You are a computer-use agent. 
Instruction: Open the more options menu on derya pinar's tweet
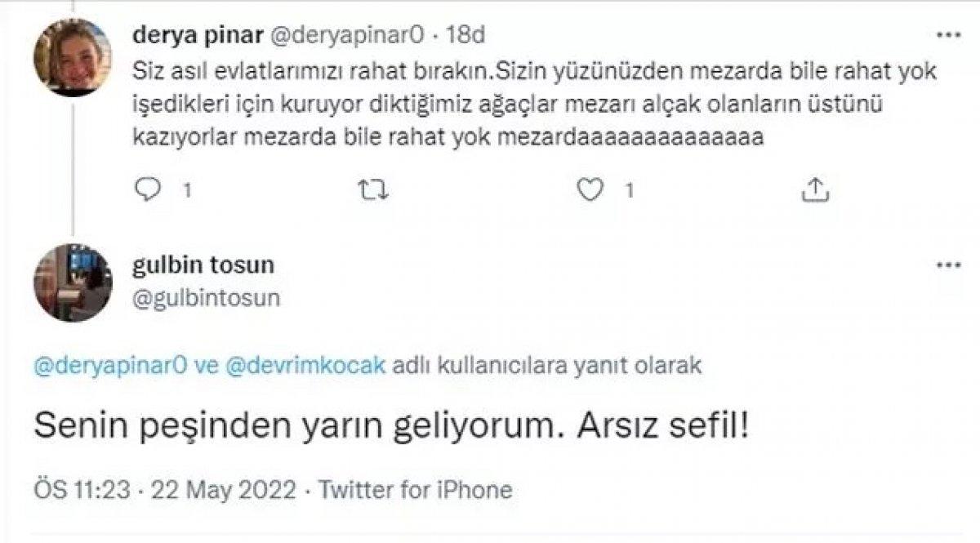947,33
